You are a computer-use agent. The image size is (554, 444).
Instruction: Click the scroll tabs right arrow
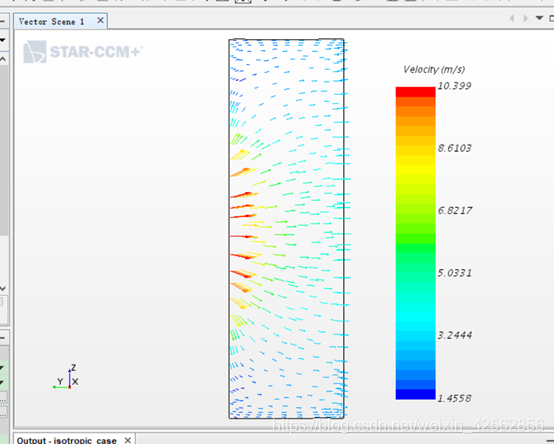point(526,18)
